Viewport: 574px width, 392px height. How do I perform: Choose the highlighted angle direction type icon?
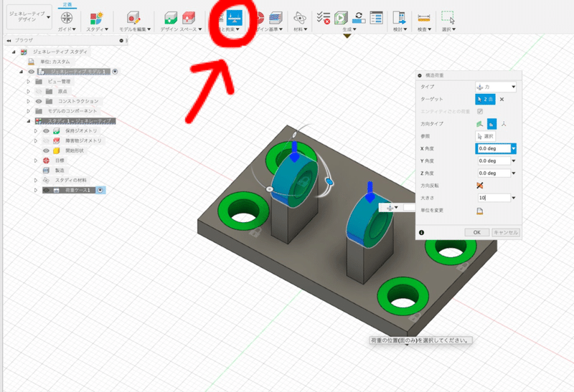pos(491,124)
